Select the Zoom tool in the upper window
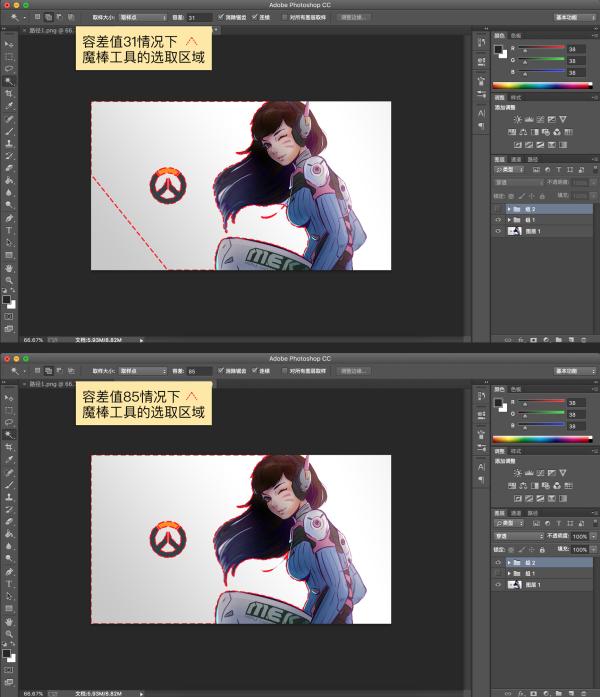Screen dimensions: 600x697 [x=8, y=280]
